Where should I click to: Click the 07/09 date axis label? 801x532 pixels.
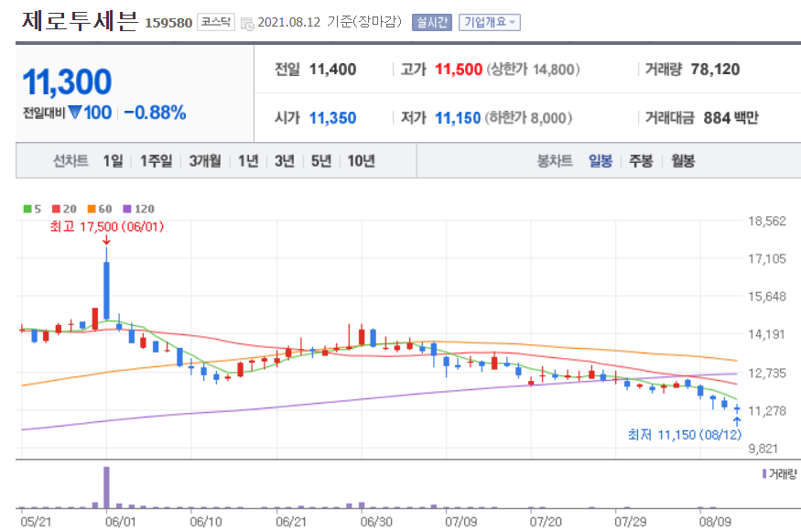point(460,522)
